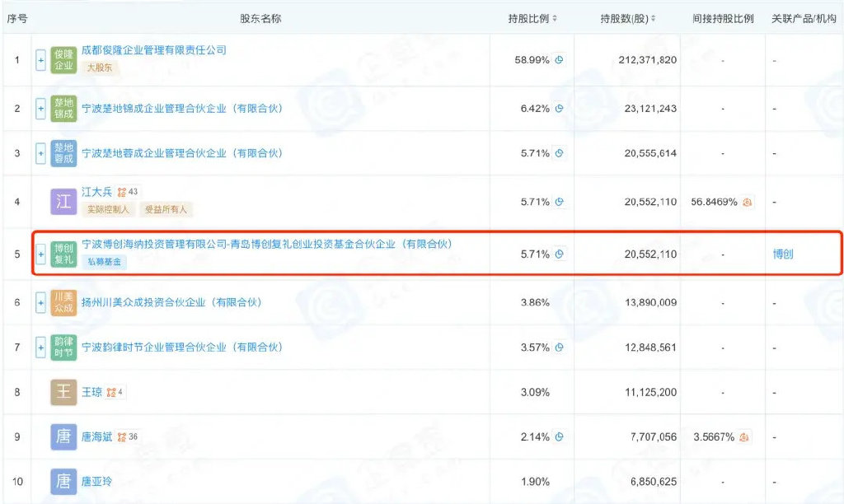Click the 私募基金 tag
The width and height of the screenshot is (844, 504).
point(105,262)
